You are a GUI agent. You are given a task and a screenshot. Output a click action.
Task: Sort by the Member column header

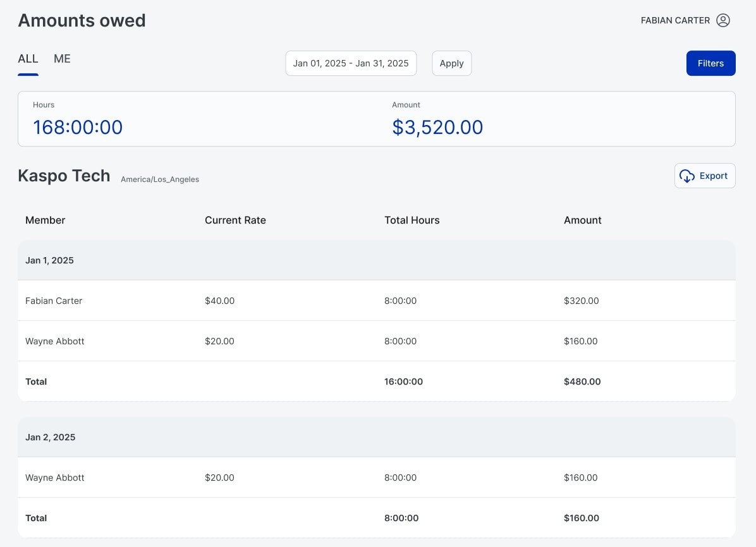click(45, 220)
